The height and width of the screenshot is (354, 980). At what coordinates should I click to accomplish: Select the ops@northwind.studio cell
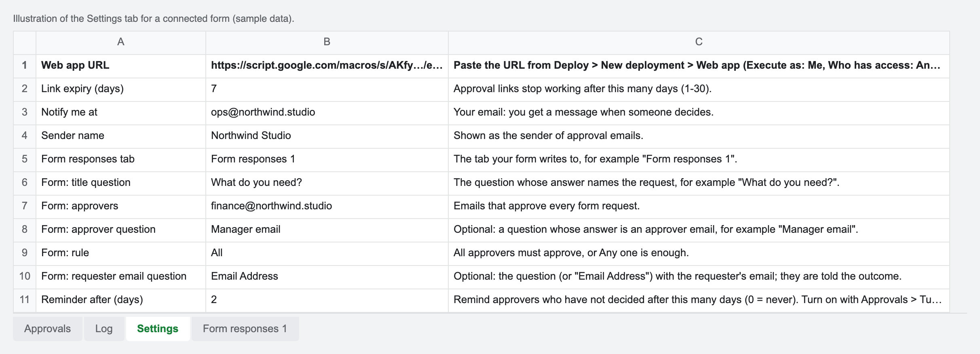327,113
